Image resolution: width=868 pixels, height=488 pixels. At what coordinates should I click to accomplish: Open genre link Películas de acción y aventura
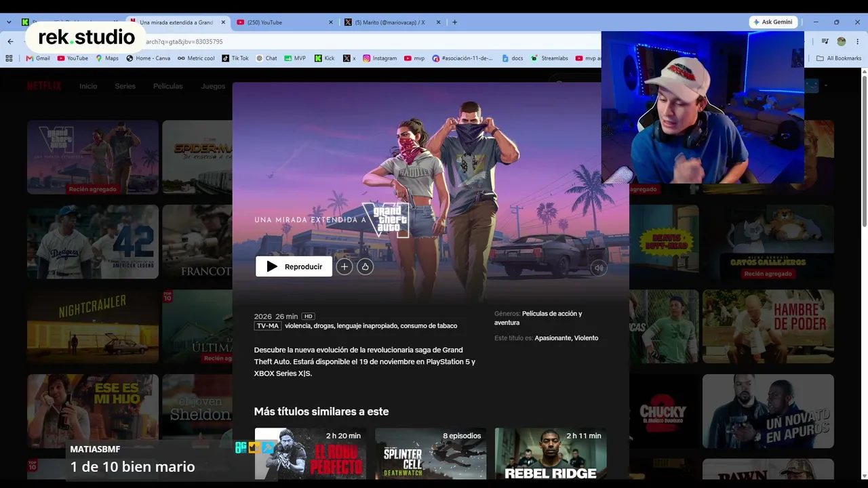coord(538,318)
